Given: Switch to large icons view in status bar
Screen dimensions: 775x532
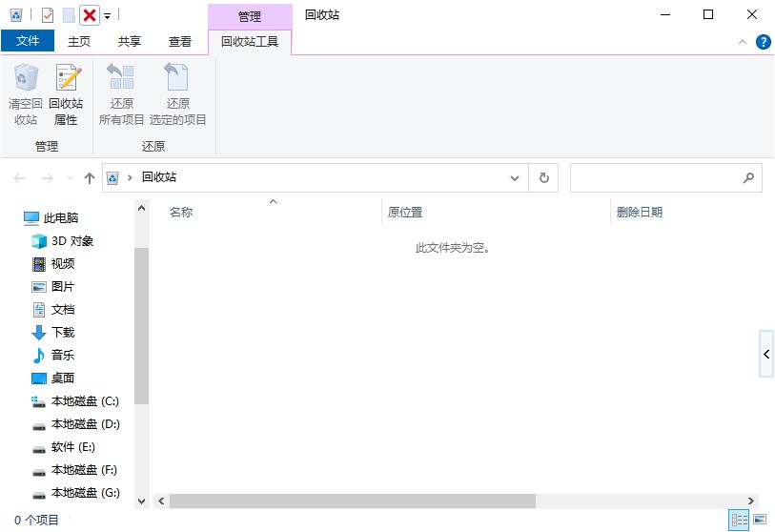Looking at the screenshot, I should pyautogui.click(x=760, y=520).
